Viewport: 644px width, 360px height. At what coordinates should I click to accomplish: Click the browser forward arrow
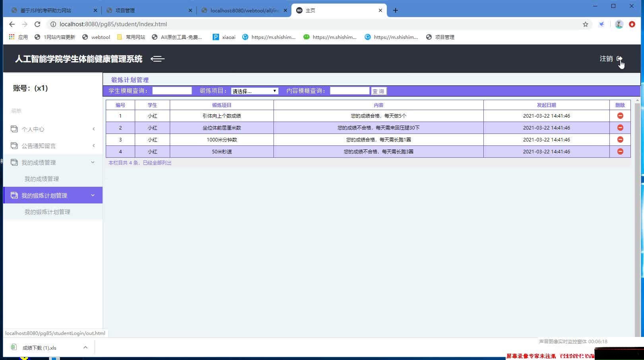25,24
